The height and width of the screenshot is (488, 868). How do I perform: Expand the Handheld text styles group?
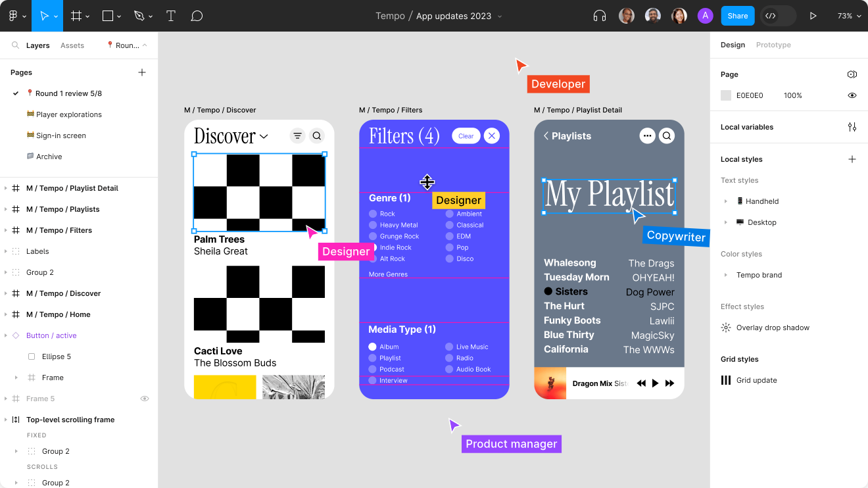(726, 201)
